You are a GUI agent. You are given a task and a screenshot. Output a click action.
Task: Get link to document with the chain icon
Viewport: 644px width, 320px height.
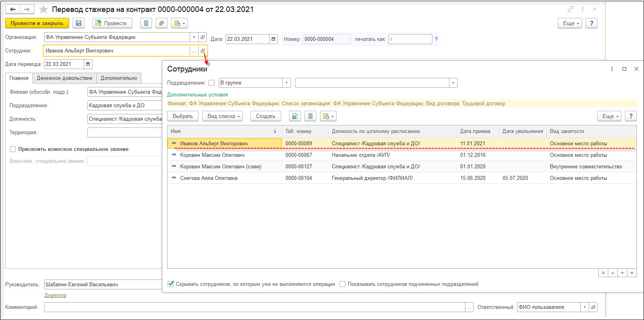(571, 9)
